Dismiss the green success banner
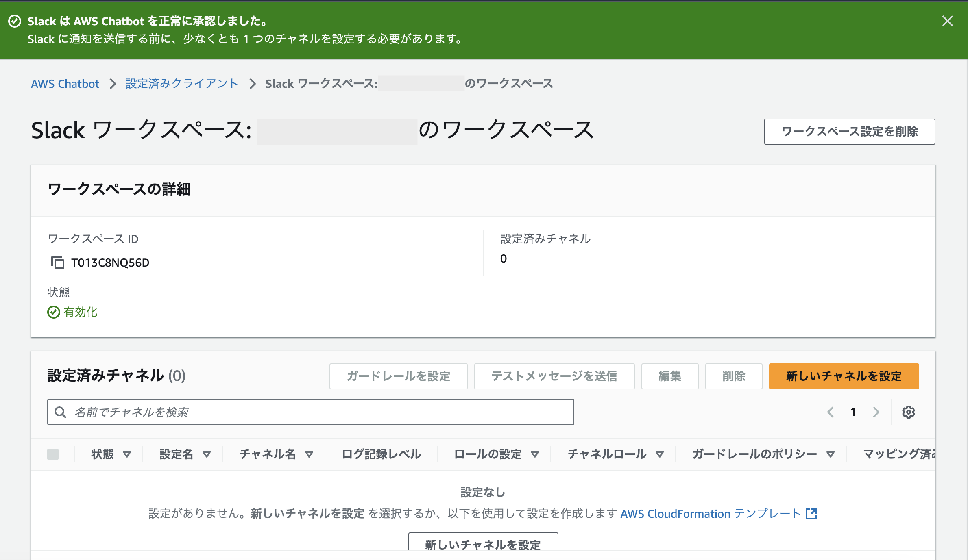Screen dimensions: 968x560 [947, 21]
